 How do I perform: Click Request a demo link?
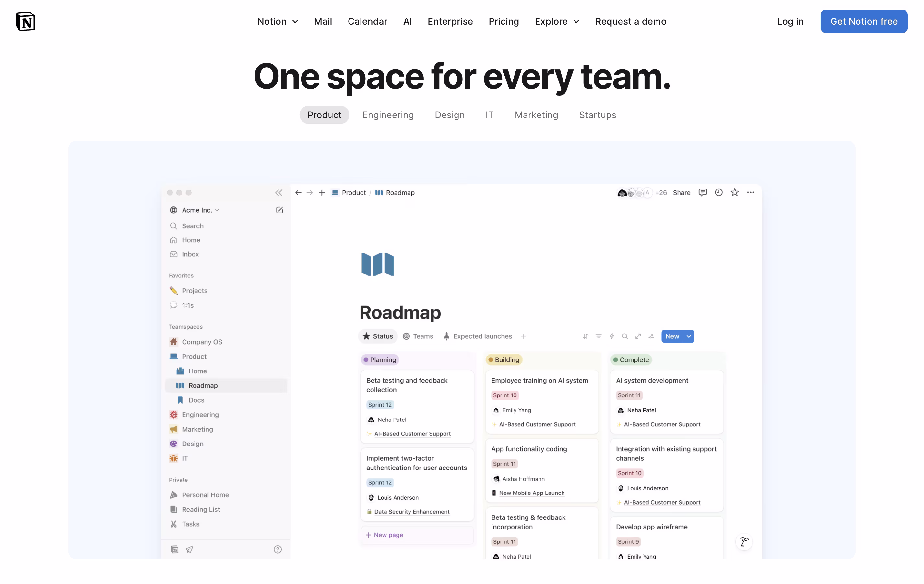click(x=631, y=21)
